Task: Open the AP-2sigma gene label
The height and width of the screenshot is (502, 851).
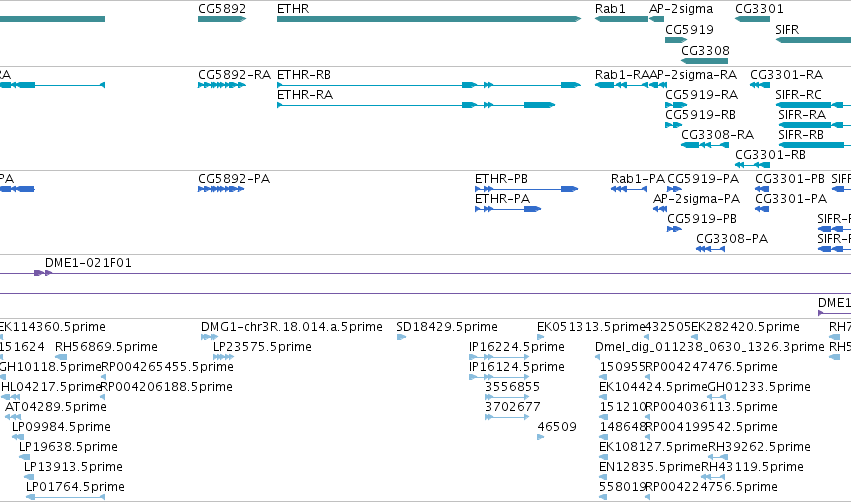Action: pyautogui.click(x=681, y=9)
